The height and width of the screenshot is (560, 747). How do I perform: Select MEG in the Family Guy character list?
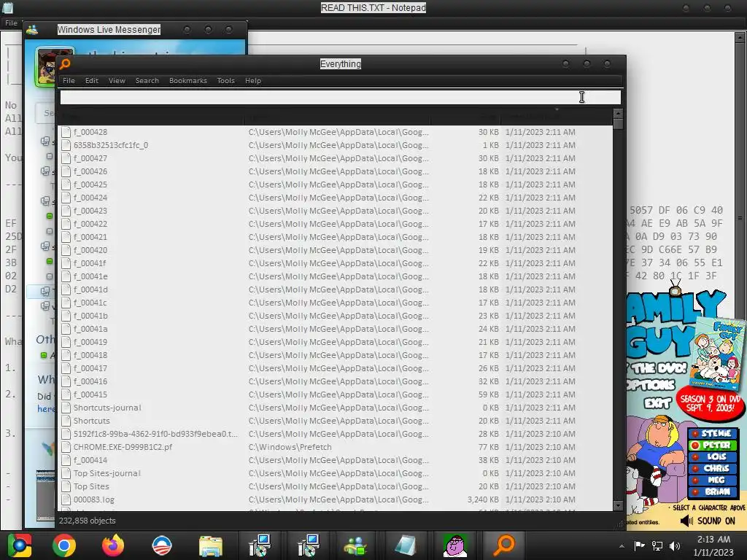[713, 480]
